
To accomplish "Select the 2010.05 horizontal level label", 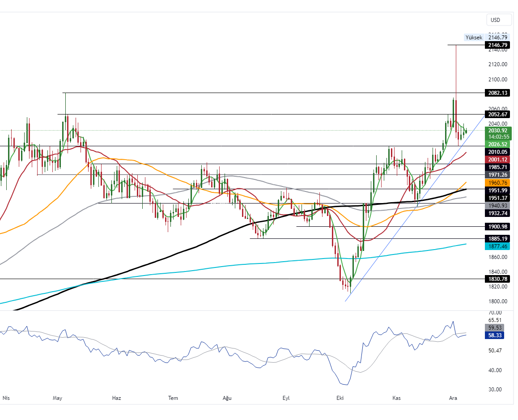I will point(498,152).
